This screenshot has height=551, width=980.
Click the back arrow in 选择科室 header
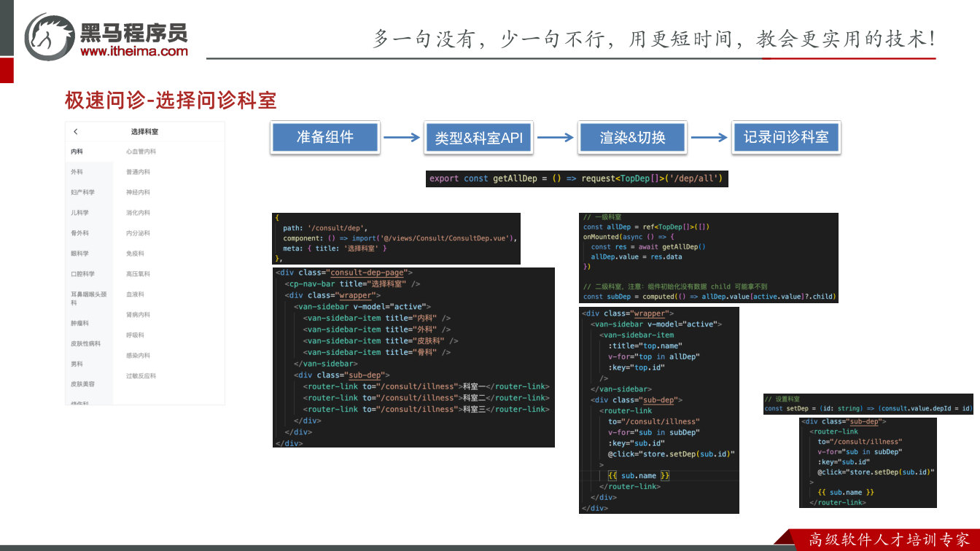pyautogui.click(x=76, y=132)
